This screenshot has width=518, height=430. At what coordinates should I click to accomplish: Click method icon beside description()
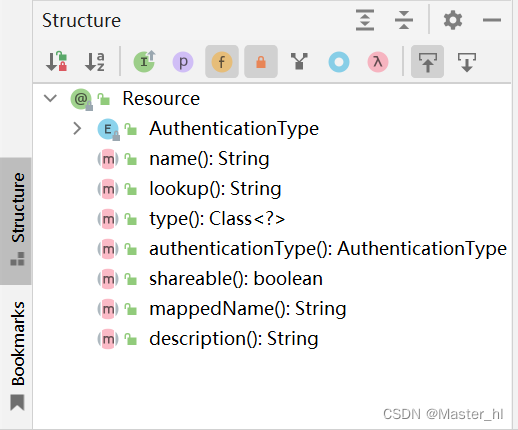click(x=108, y=339)
